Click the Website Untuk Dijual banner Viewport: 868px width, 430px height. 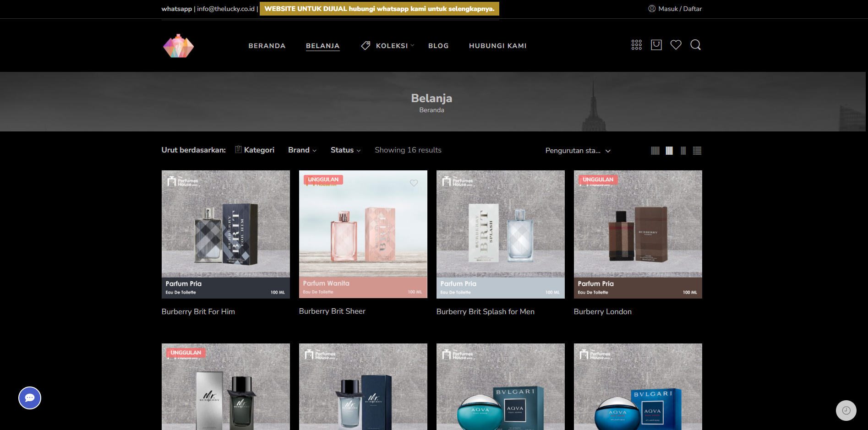[x=379, y=9]
